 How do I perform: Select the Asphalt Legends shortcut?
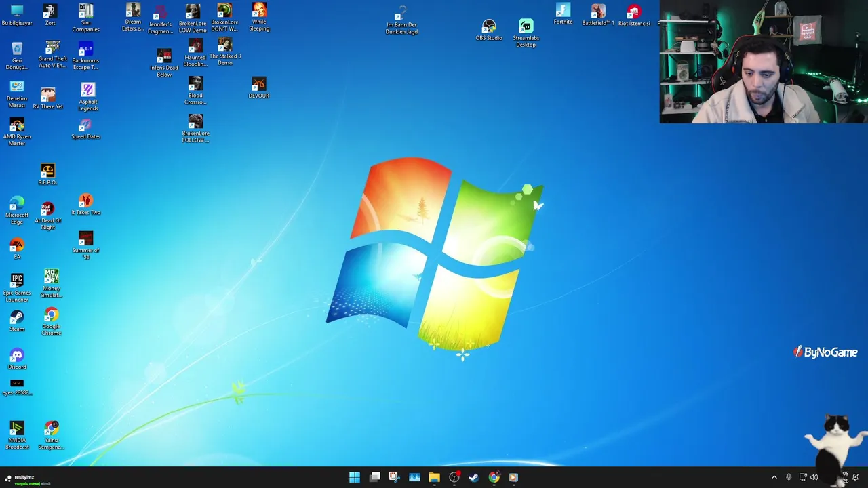pyautogui.click(x=87, y=96)
